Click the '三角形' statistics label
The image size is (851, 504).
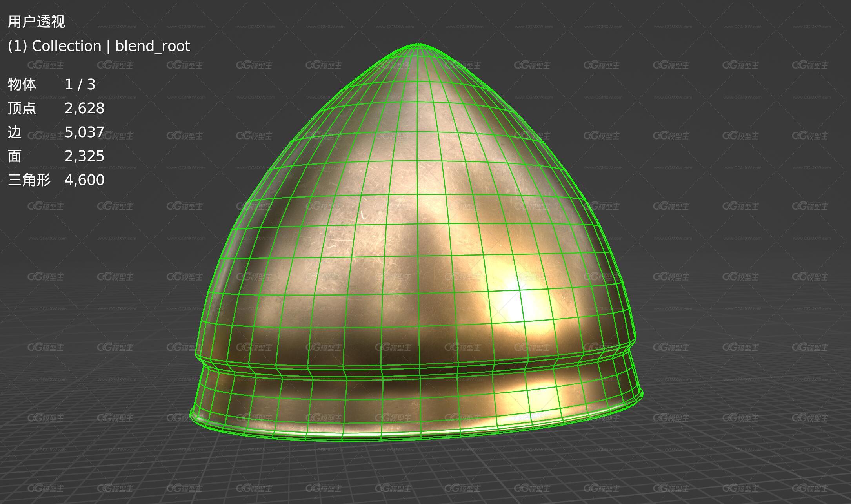(29, 180)
